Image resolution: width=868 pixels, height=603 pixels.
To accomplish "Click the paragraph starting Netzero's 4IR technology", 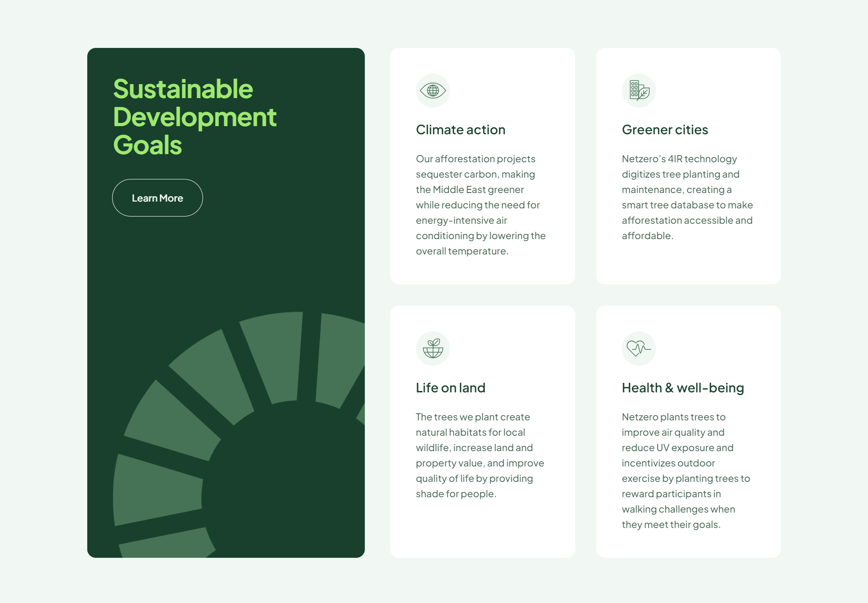I will coord(687,197).
